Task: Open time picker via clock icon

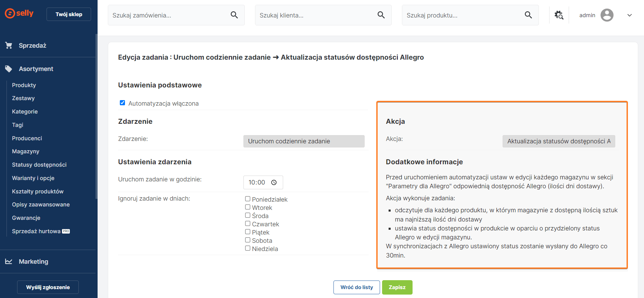Action: 274,182
